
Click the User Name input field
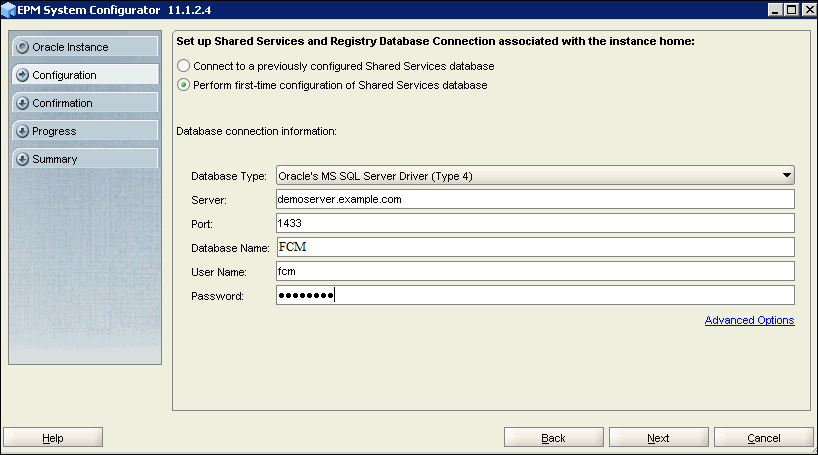pos(535,271)
